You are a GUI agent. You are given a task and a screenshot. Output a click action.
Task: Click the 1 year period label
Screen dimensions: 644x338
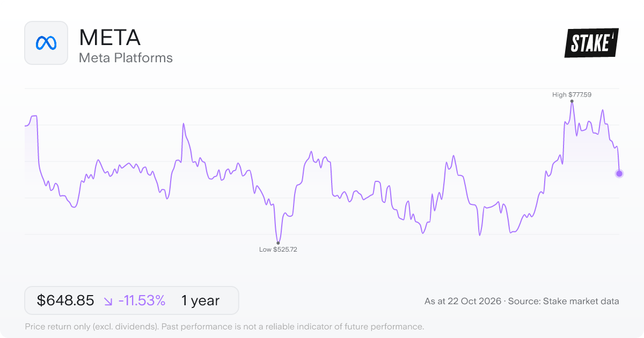(x=200, y=301)
